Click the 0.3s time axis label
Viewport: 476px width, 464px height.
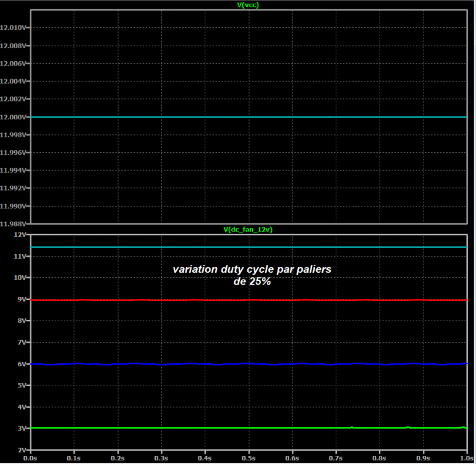(x=161, y=458)
